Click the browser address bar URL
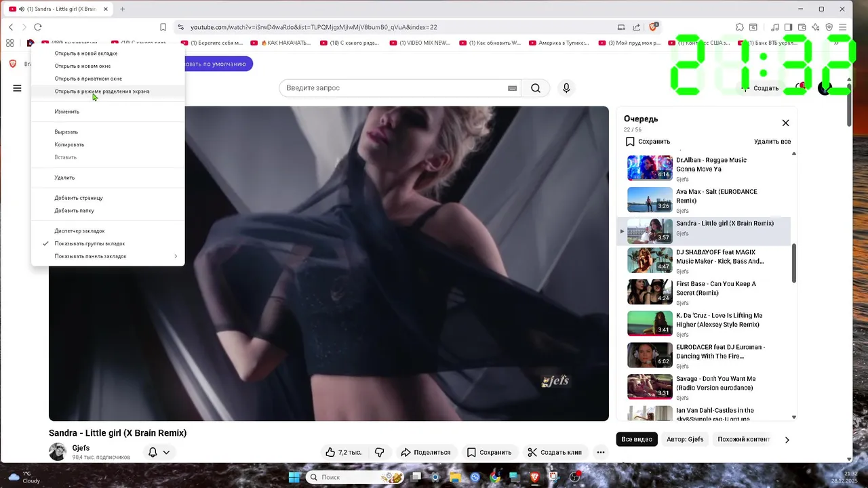 coord(313,27)
